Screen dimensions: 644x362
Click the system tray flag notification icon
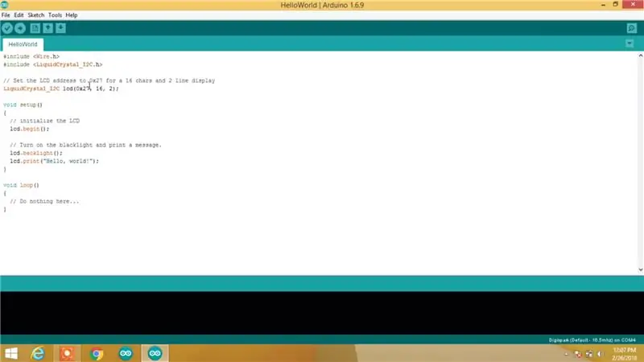(578, 354)
